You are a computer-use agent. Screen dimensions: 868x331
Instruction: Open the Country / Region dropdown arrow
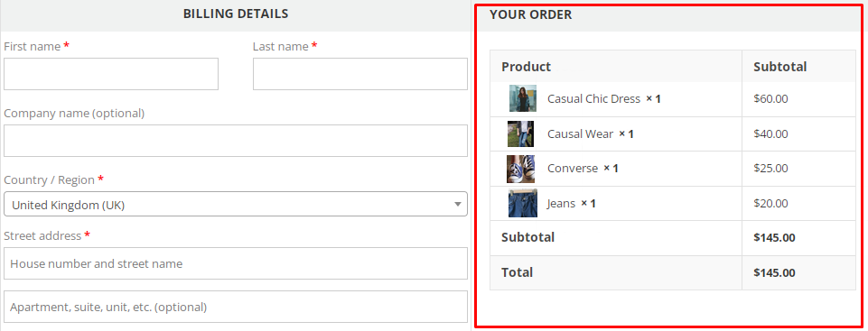pos(458,205)
